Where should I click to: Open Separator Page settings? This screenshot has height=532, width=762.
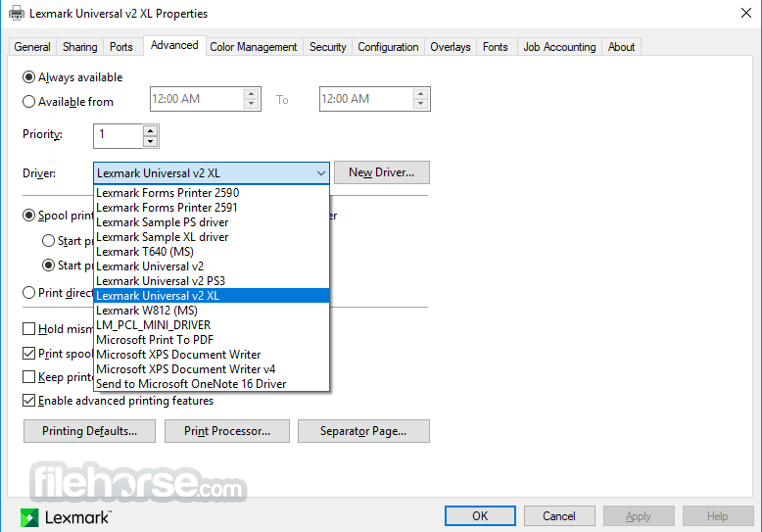(x=363, y=431)
